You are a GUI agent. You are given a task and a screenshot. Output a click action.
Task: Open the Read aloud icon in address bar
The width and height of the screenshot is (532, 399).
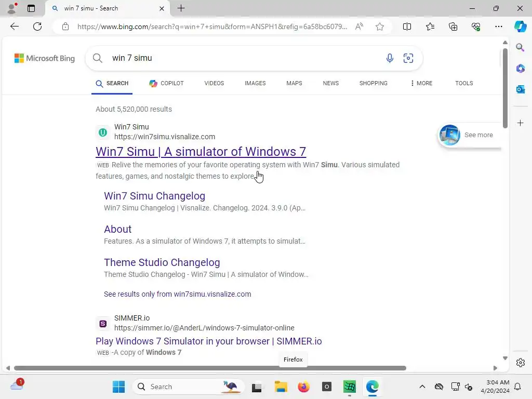point(359,26)
